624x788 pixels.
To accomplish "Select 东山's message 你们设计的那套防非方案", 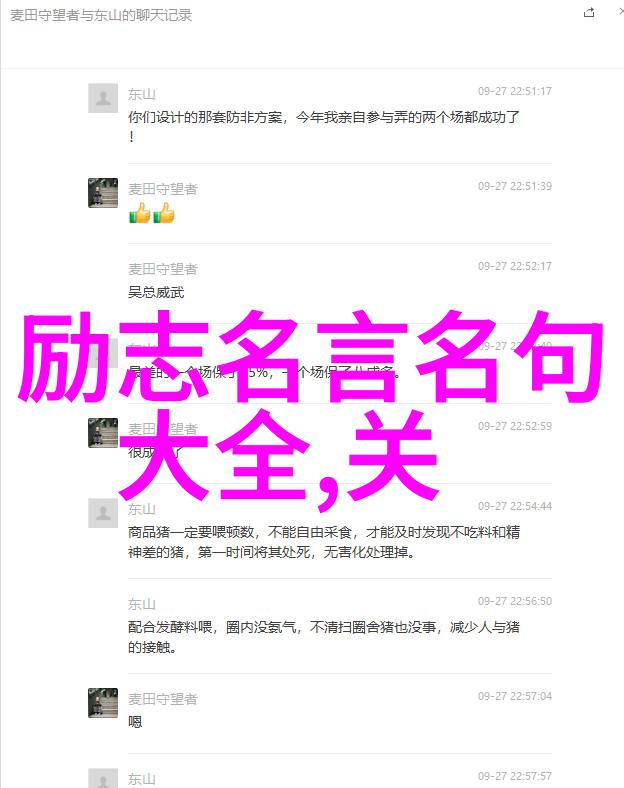I will point(324,126).
